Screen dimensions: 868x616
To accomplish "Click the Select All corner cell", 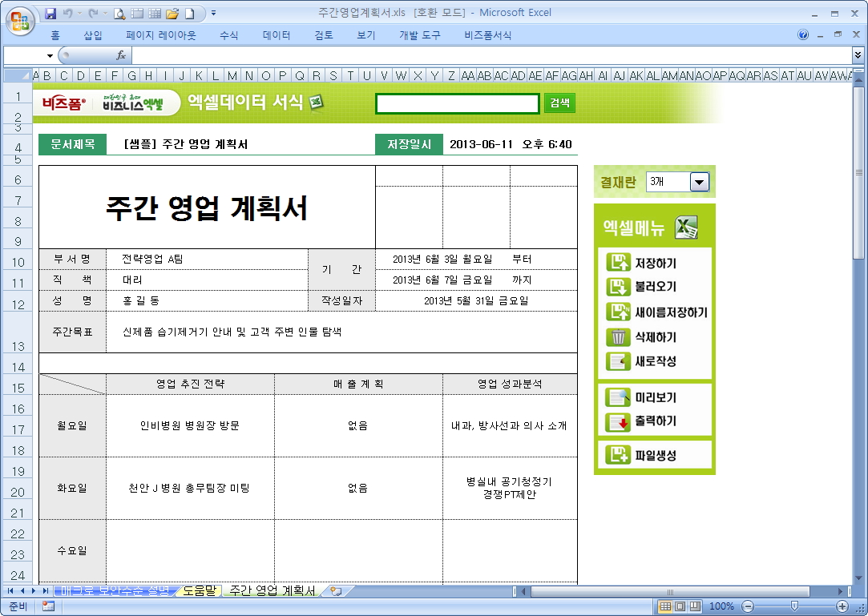I will [x=18, y=75].
